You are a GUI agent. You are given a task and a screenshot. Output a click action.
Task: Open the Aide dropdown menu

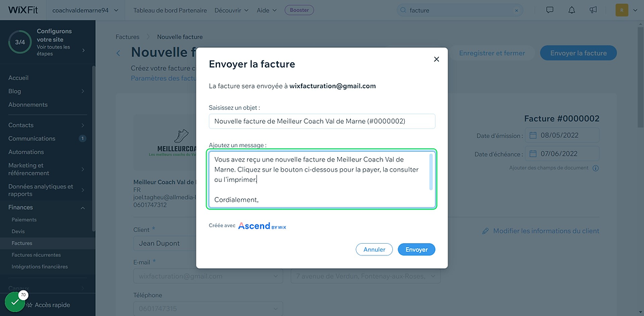click(267, 11)
